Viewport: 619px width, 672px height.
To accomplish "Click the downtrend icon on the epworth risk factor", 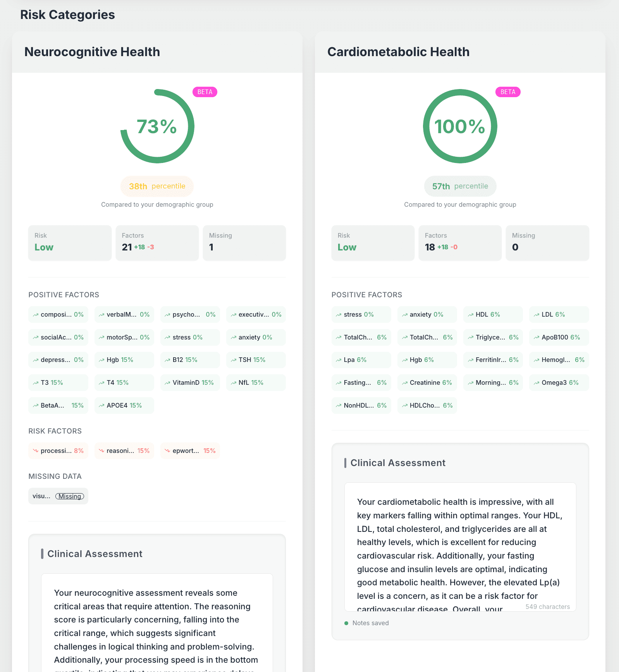I will [167, 451].
